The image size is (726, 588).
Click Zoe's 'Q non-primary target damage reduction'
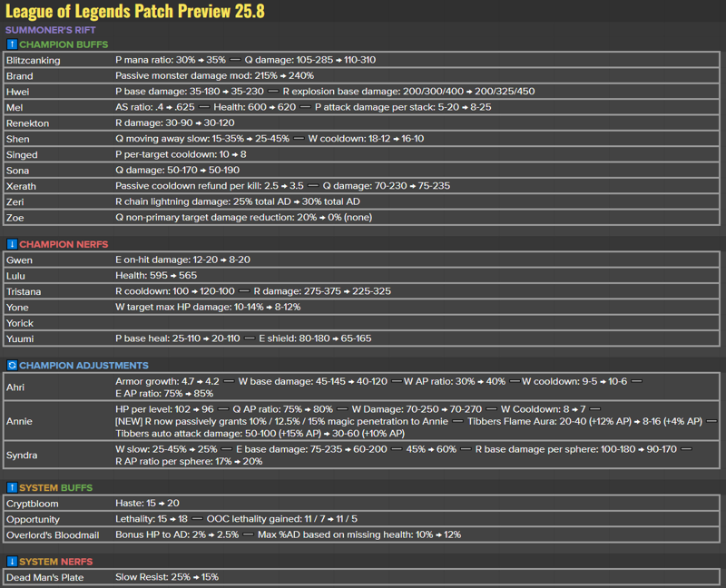pos(243,217)
